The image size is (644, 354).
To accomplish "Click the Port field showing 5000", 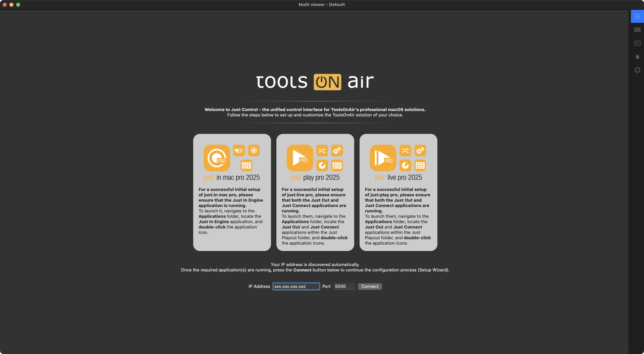I will [x=344, y=287].
